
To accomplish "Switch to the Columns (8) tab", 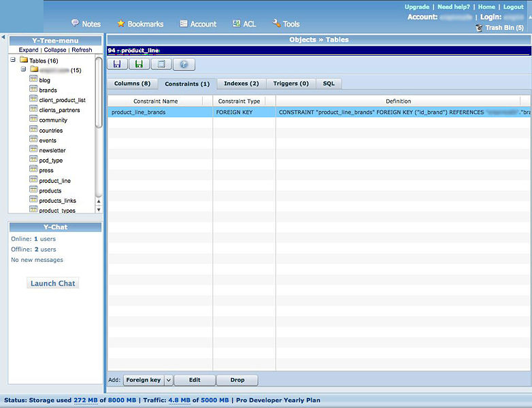I will click(132, 84).
